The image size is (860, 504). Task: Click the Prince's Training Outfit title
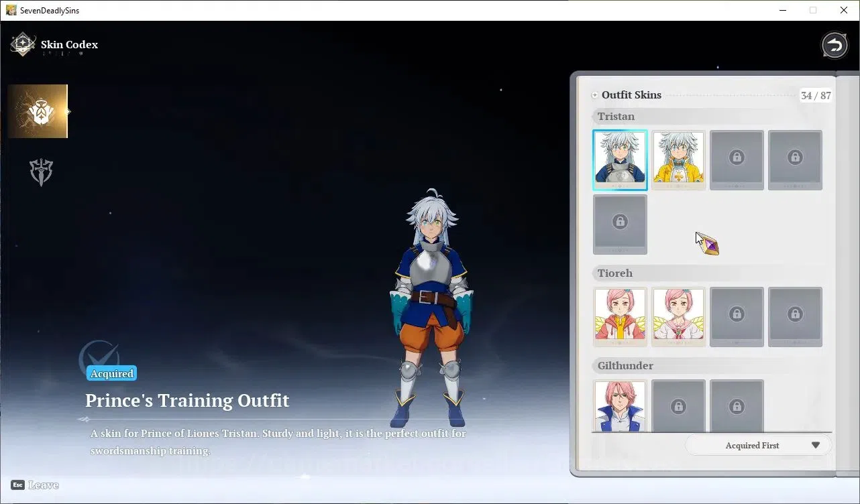187,400
